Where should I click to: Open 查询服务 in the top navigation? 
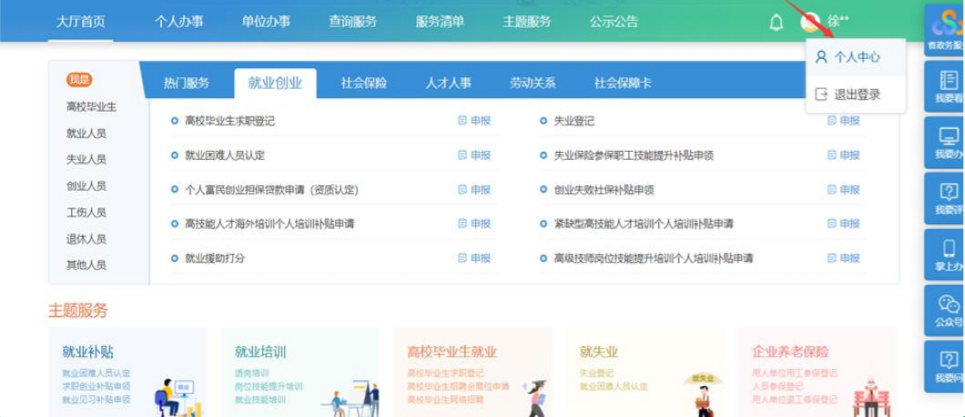(353, 21)
